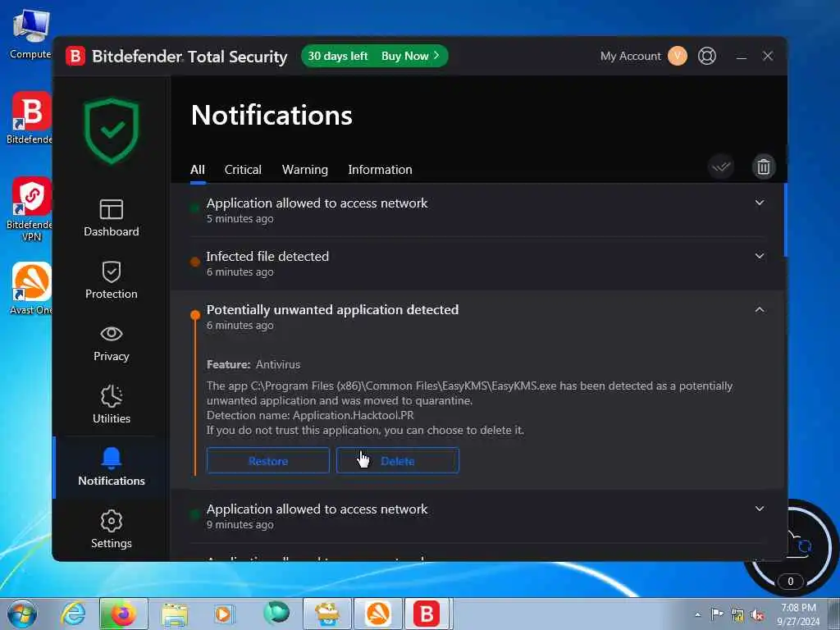
Task: Select the Notifications bell in sidebar
Action: click(112, 467)
